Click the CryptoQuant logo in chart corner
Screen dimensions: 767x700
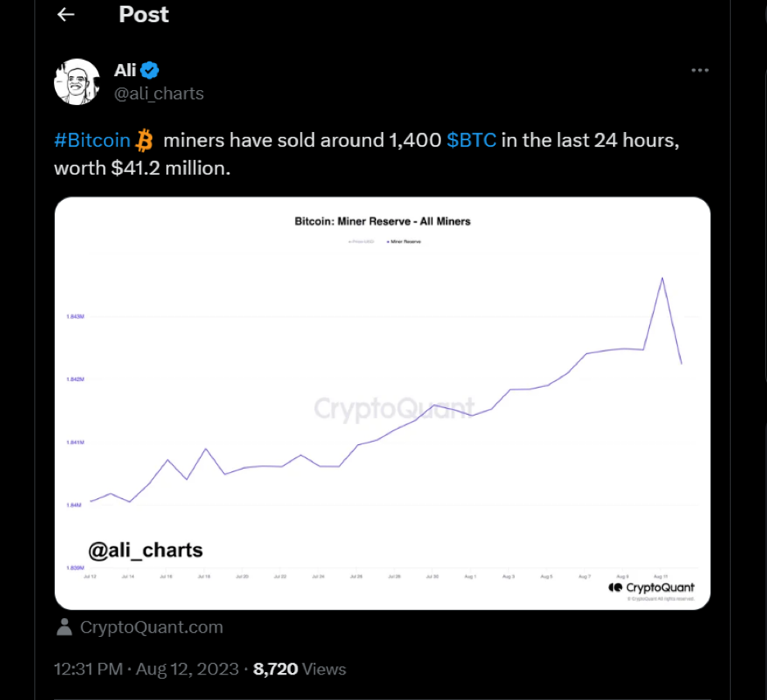pyautogui.click(x=651, y=587)
